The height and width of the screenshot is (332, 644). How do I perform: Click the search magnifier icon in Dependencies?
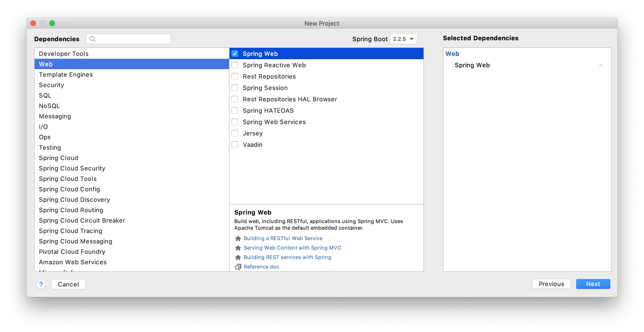point(92,39)
